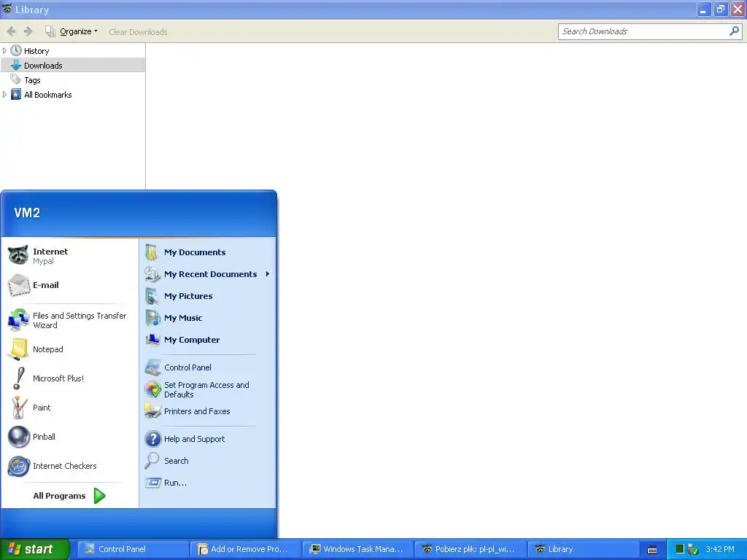
Task: Click the Library forward arrow
Action: click(x=28, y=31)
